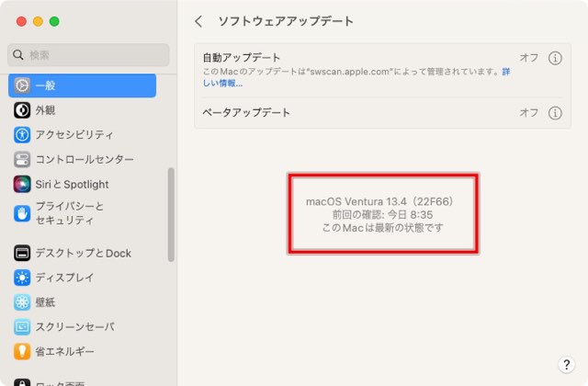This screenshot has height=386, width=588.
Task: Open アクセシビリティ settings icon
Action: (x=22, y=135)
